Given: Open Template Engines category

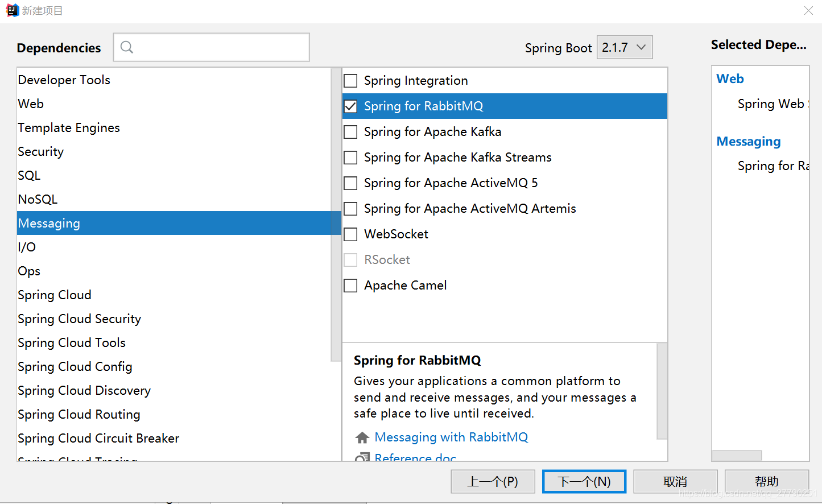Looking at the screenshot, I should pyautogui.click(x=174, y=127).
